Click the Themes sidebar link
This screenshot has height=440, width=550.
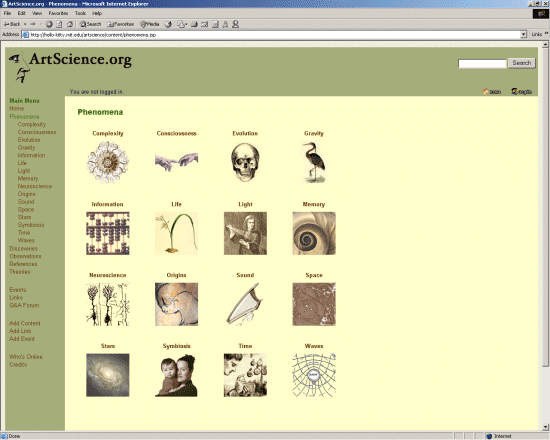(20, 272)
